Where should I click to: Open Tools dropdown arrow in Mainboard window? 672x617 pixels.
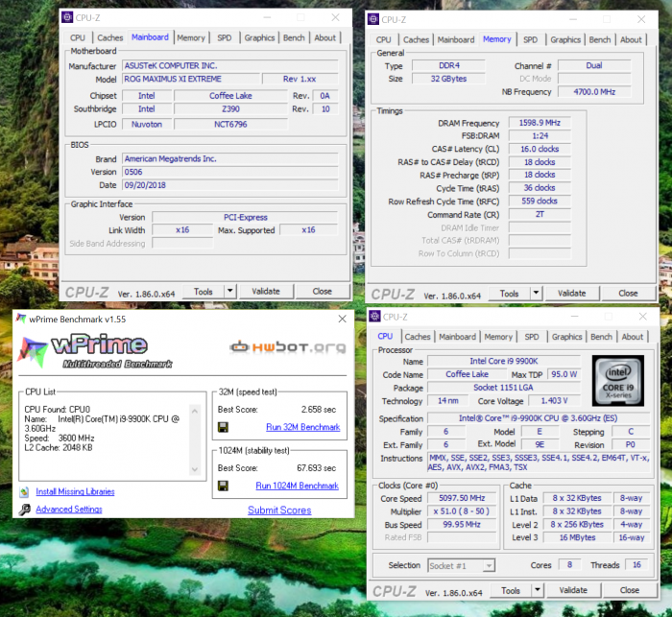click(230, 292)
